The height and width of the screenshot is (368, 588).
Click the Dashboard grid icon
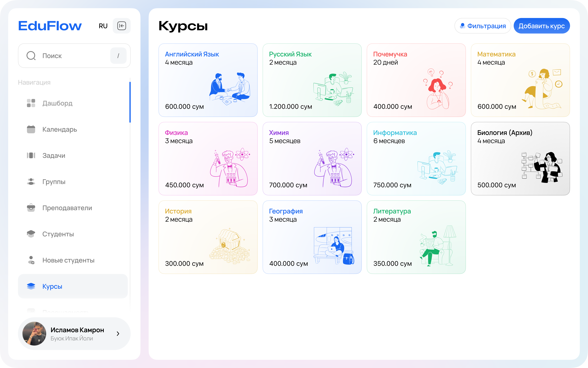[x=31, y=103]
